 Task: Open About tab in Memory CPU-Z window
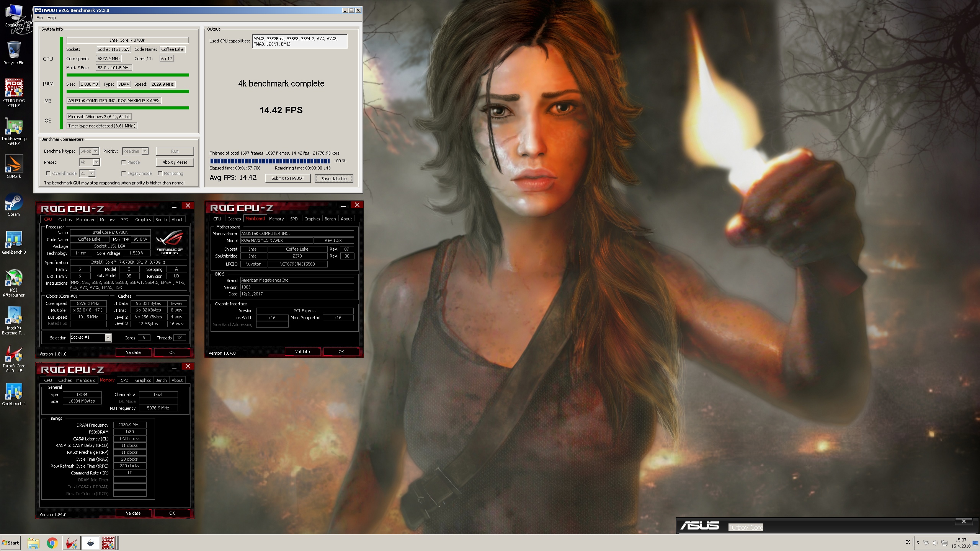pos(177,380)
